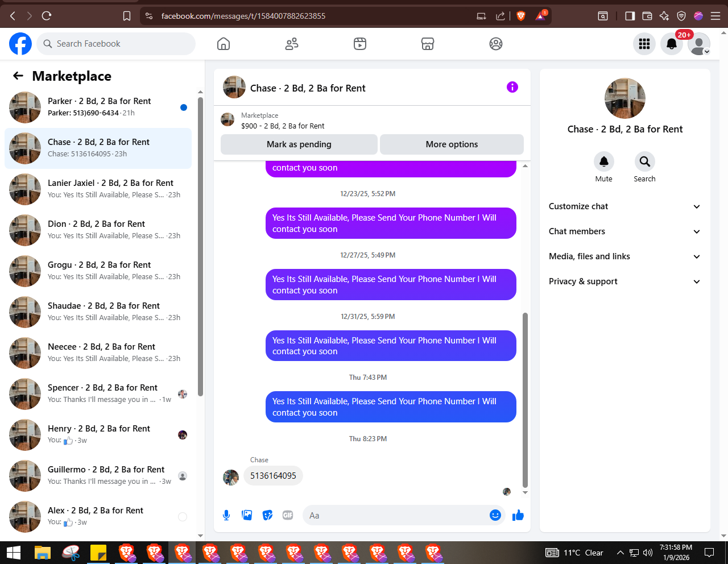Open the Video (Watch) icon
The height and width of the screenshot is (564, 728).
360,44
